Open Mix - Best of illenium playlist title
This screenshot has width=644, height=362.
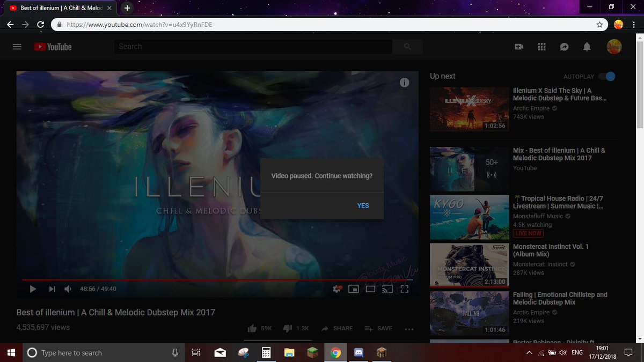click(x=559, y=154)
